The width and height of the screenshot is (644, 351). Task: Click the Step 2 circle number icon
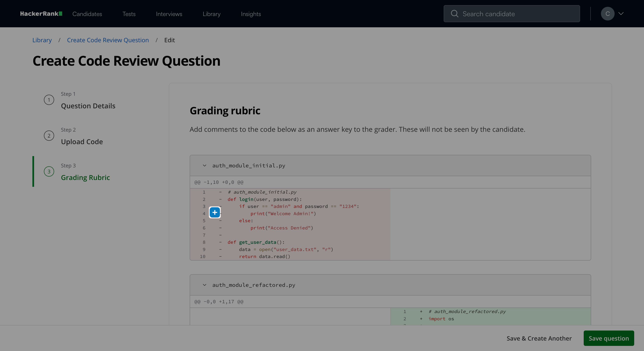tap(49, 136)
